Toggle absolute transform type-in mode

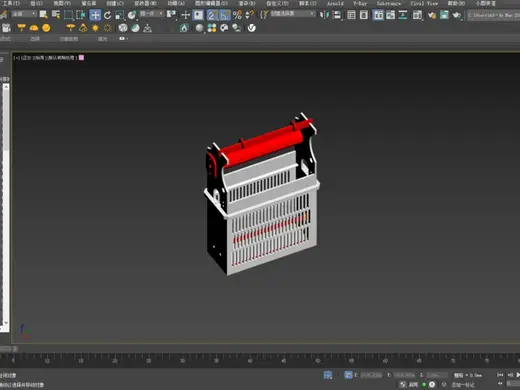(x=348, y=375)
